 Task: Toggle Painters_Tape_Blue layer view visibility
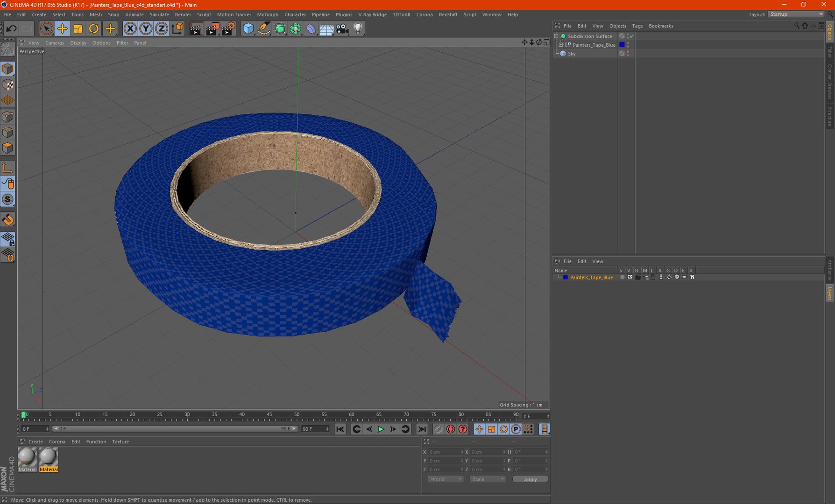click(630, 277)
